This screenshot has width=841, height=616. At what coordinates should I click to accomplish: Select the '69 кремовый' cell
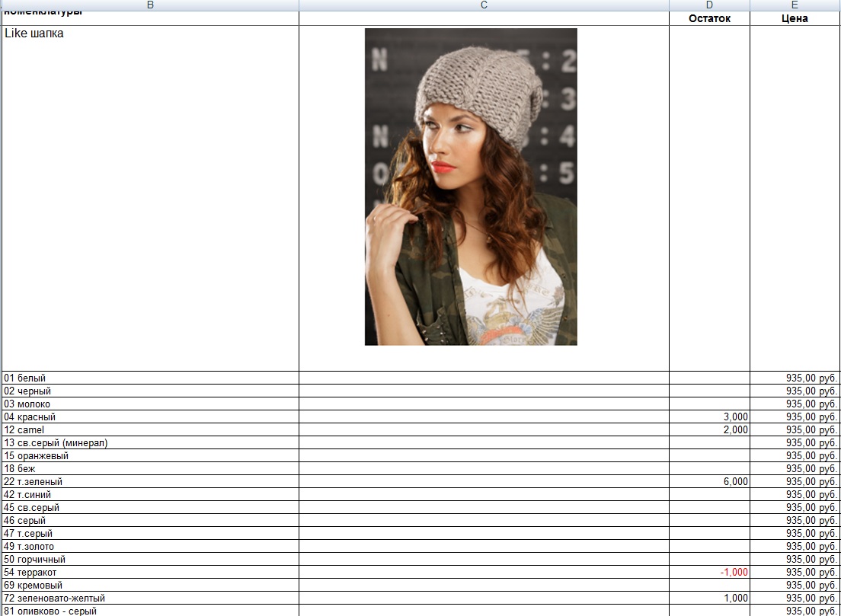point(150,584)
